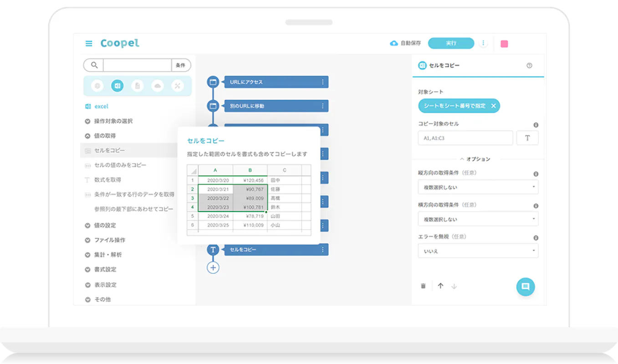Expand the 集計・解析 category

103,255
